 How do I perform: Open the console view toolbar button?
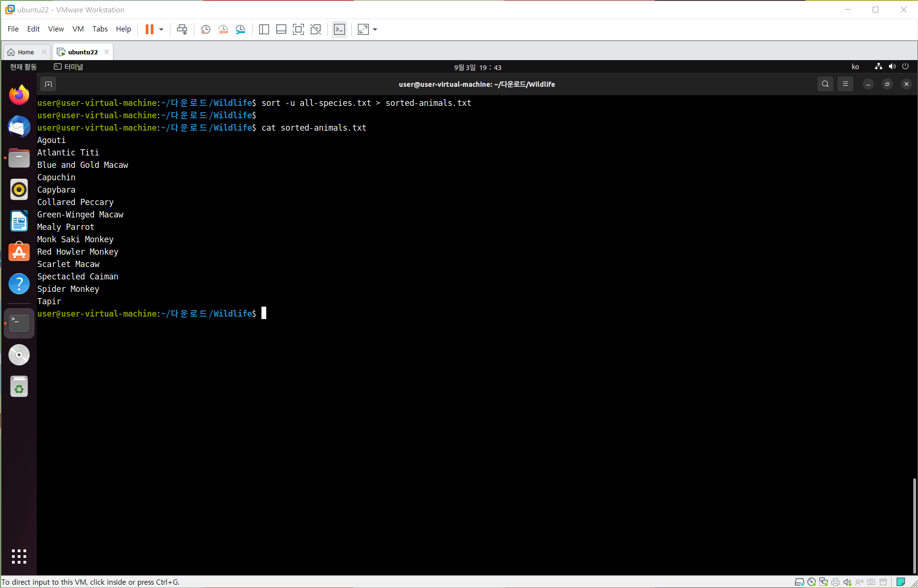click(x=339, y=30)
